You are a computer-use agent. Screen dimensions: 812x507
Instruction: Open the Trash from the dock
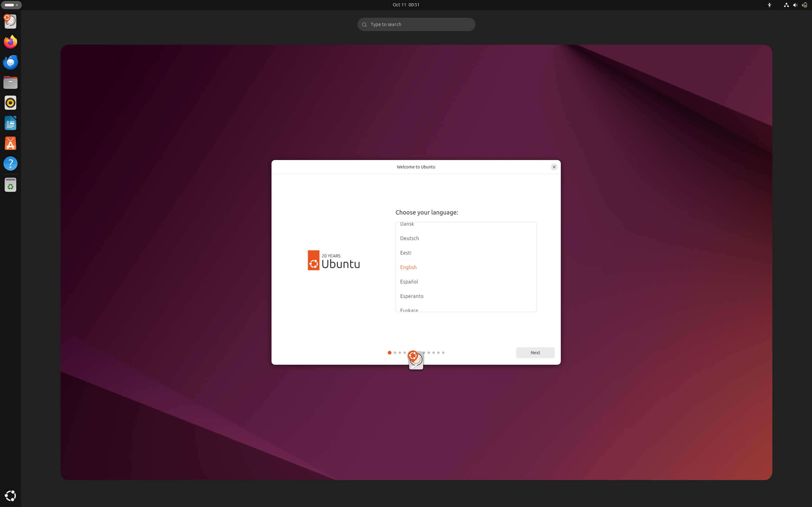10,184
